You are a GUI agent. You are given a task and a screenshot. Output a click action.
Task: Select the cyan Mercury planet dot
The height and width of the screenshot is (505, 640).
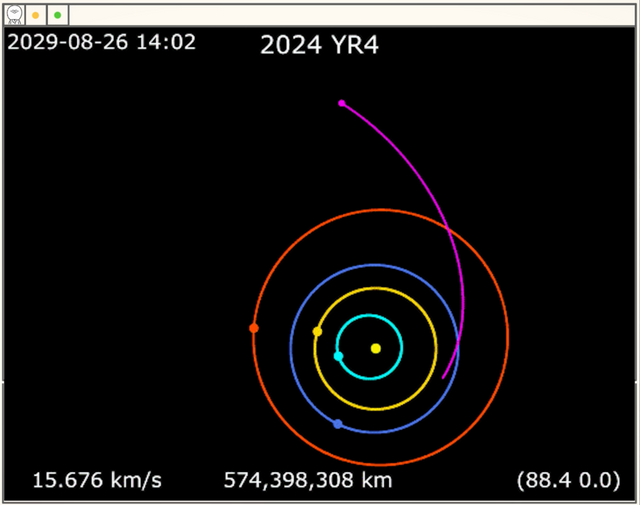[x=339, y=356]
